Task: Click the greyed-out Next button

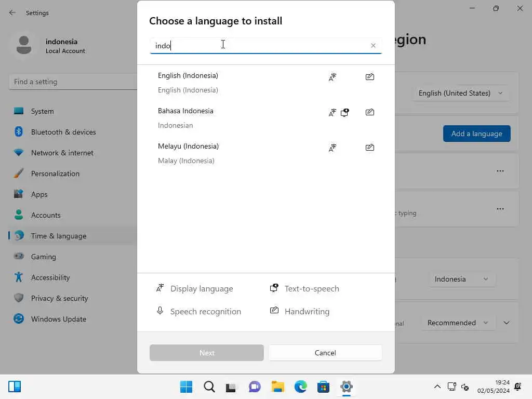Action: pos(207,353)
